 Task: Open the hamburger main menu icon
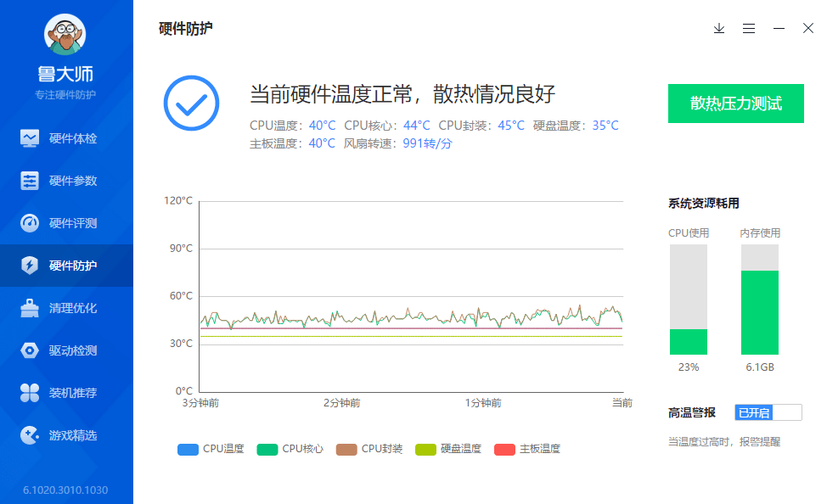click(x=749, y=29)
